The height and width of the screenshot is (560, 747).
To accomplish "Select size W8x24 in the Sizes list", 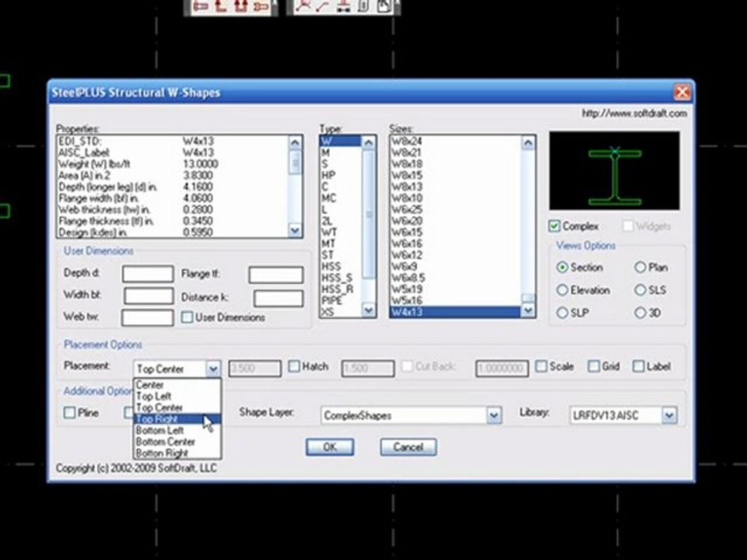I will coord(455,141).
